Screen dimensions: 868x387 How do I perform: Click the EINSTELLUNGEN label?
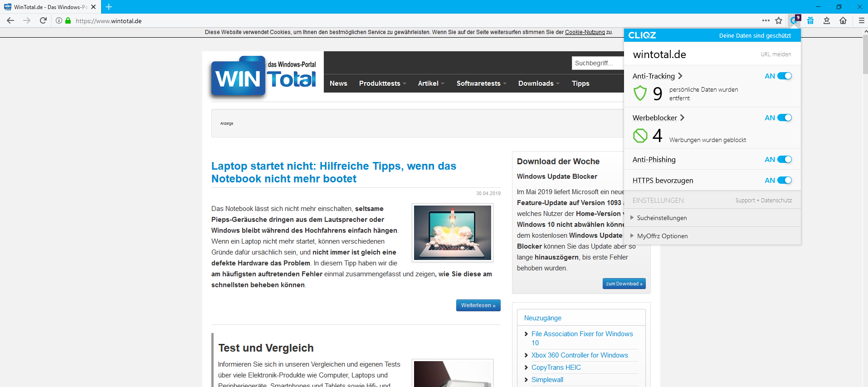click(x=658, y=200)
